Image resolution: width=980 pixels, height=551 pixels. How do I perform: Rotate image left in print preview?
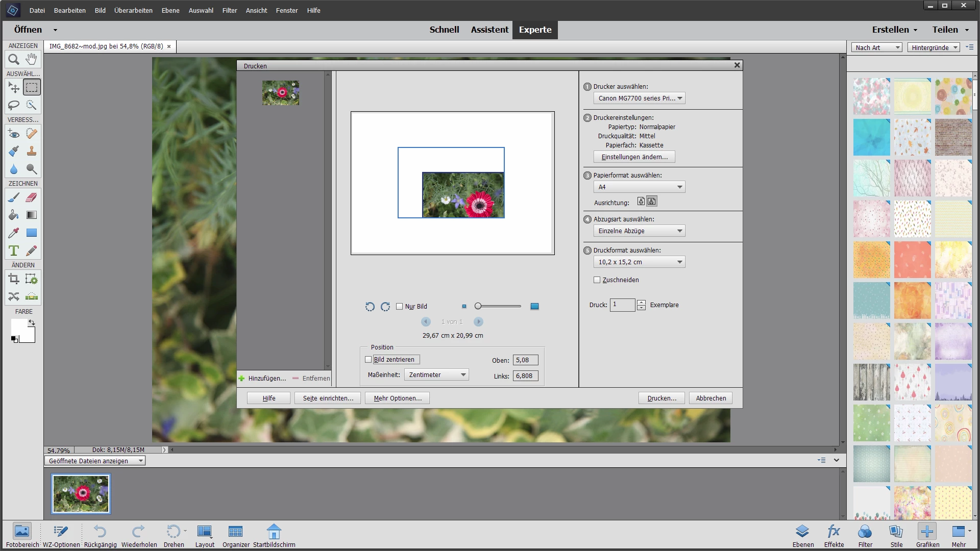[370, 307]
